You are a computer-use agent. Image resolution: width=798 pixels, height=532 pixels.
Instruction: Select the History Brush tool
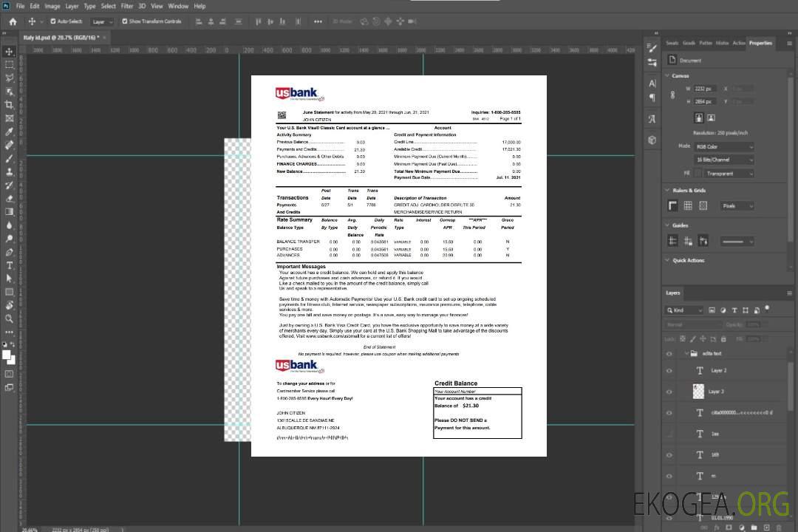(9, 185)
